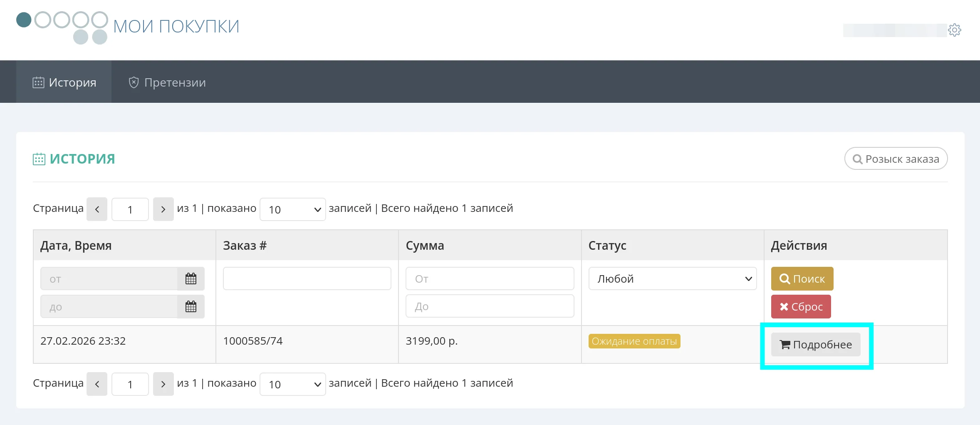Expand bottom records-per-page dropdown
Image resolution: width=980 pixels, height=425 pixels.
coord(292,384)
